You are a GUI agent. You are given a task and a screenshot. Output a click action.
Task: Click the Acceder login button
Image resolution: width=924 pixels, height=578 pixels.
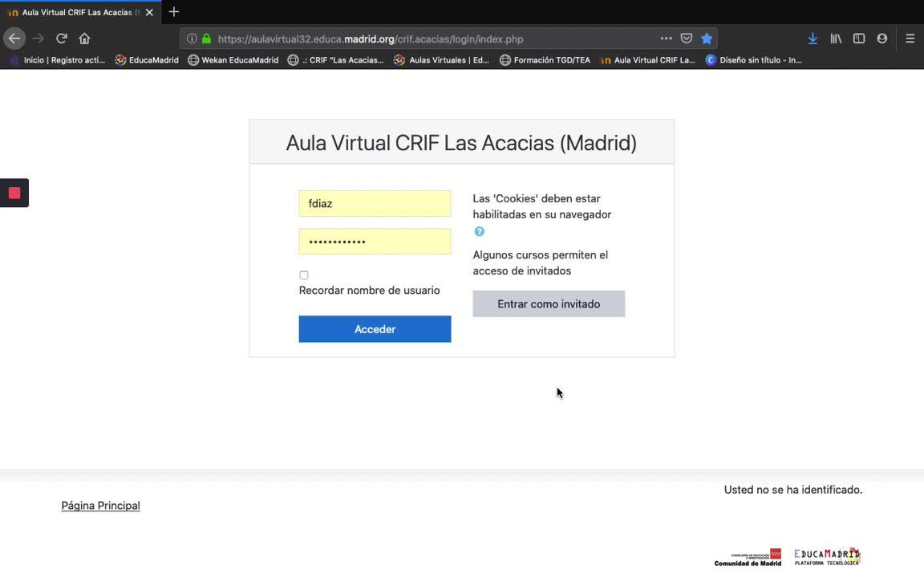point(375,329)
